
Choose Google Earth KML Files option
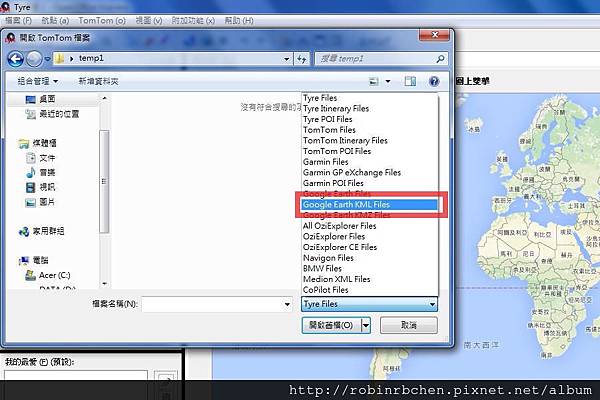coord(369,205)
